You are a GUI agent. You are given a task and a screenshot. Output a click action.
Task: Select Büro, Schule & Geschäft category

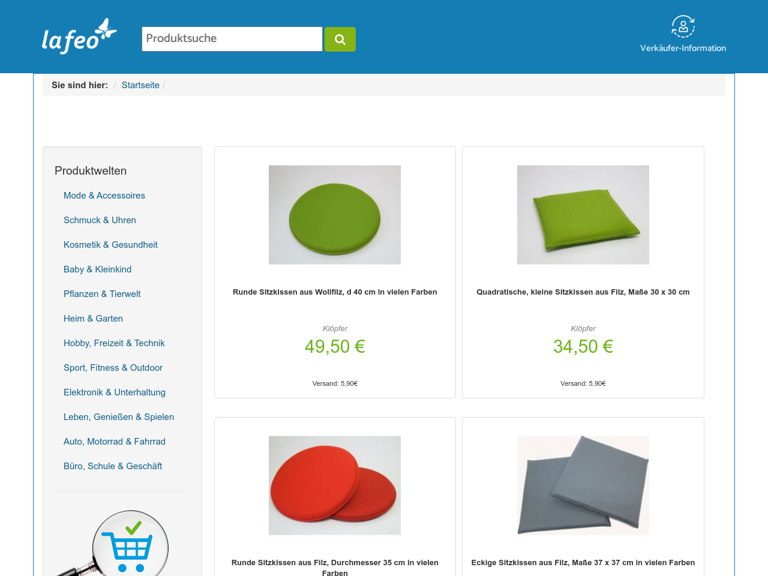click(x=112, y=466)
